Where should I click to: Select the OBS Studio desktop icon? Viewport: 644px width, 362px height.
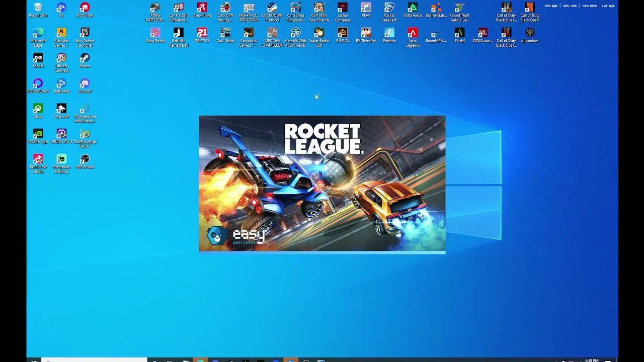[x=85, y=161]
